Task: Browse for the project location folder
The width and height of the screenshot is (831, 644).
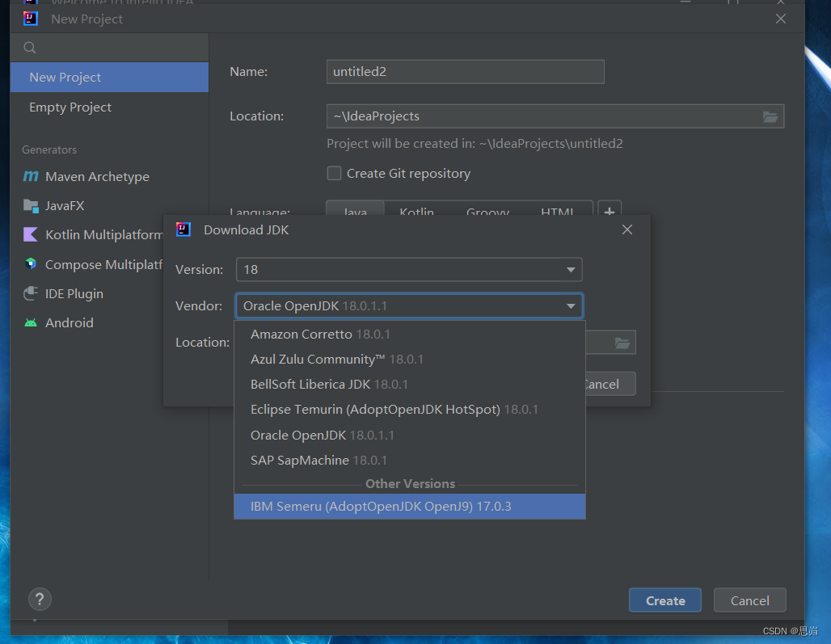Action: (770, 116)
